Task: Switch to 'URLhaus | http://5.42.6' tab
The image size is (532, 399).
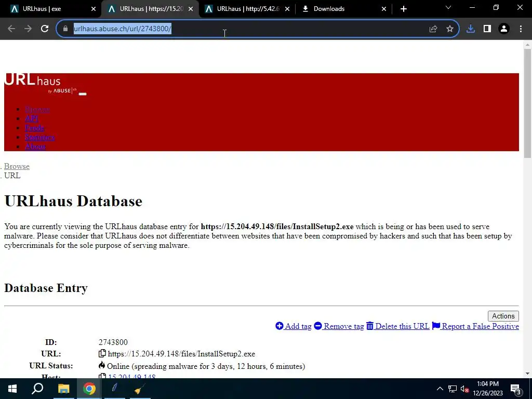Action: (248, 9)
